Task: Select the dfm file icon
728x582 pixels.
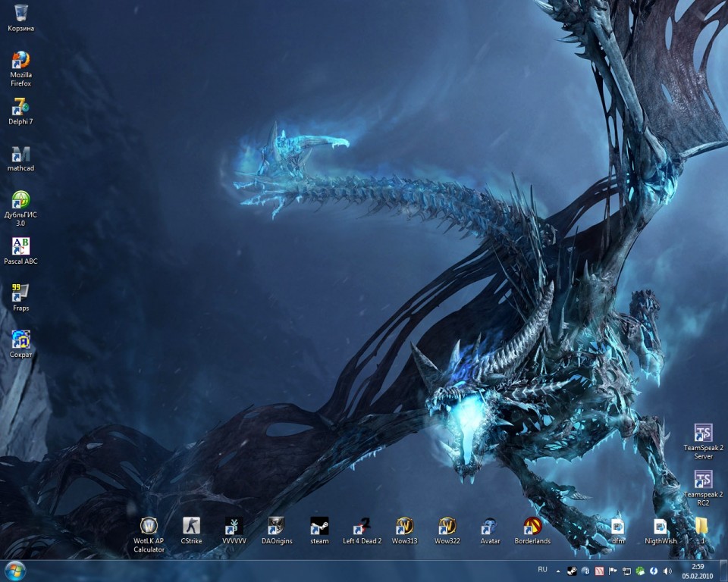Action: point(618,530)
